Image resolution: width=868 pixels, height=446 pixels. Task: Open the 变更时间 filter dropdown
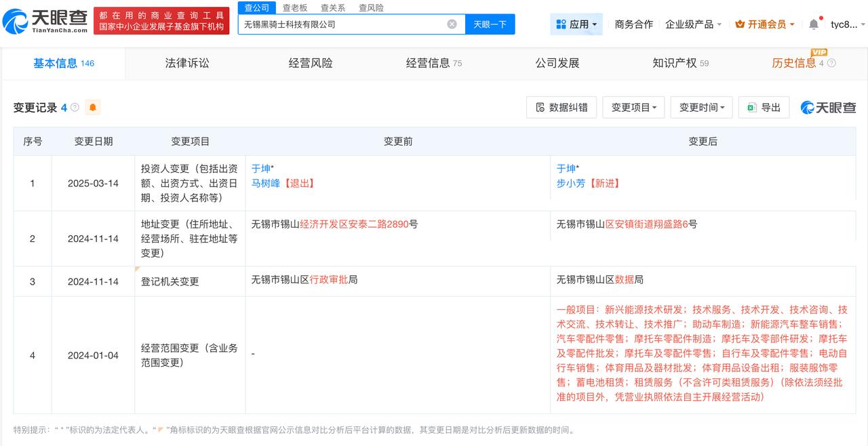coord(702,107)
